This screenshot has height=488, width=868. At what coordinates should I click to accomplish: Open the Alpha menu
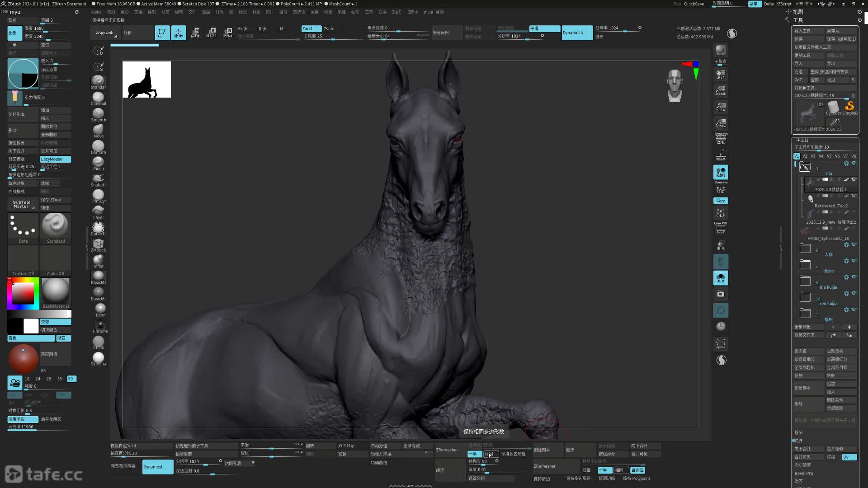pos(96,12)
